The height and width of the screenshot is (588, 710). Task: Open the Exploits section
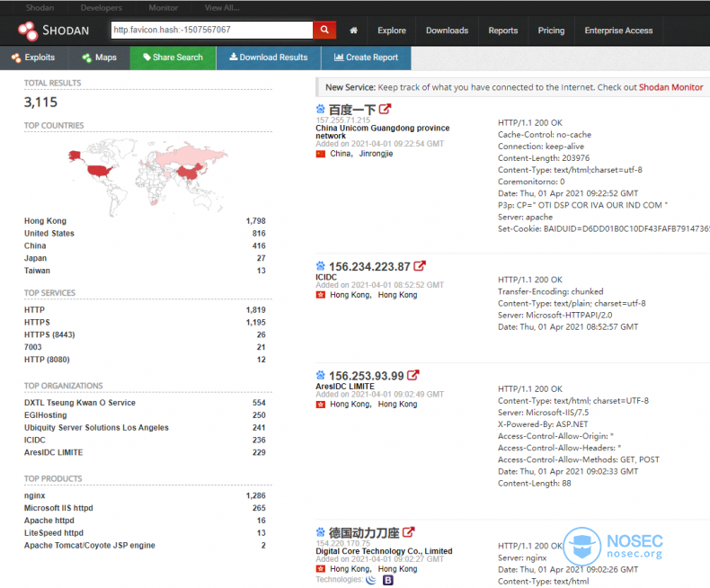click(33, 58)
